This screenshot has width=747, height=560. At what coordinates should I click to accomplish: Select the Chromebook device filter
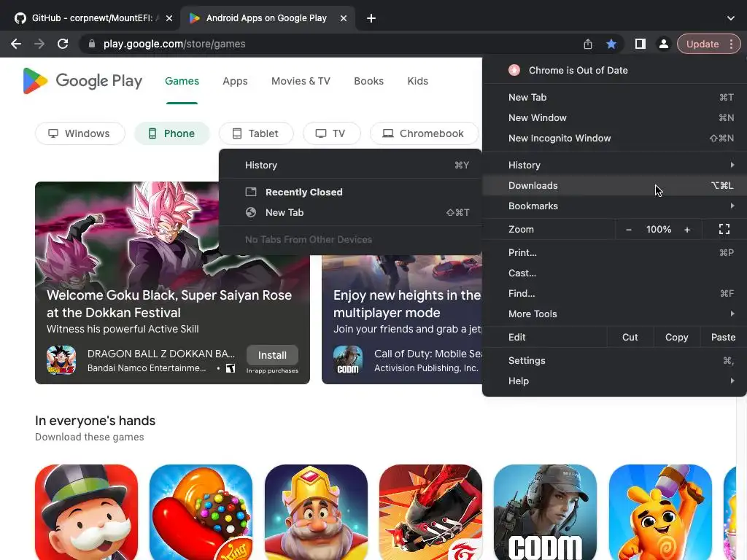[424, 133]
